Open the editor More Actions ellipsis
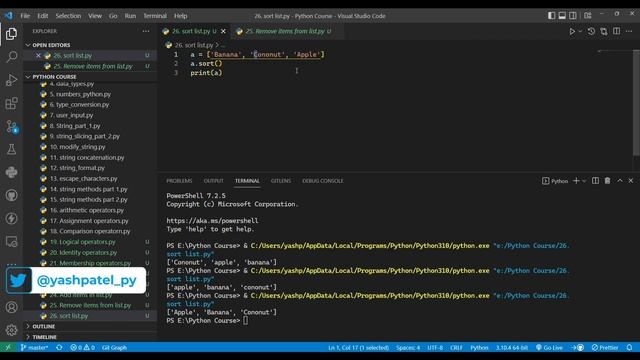Image resolution: width=640 pixels, height=360 pixels. click(629, 31)
